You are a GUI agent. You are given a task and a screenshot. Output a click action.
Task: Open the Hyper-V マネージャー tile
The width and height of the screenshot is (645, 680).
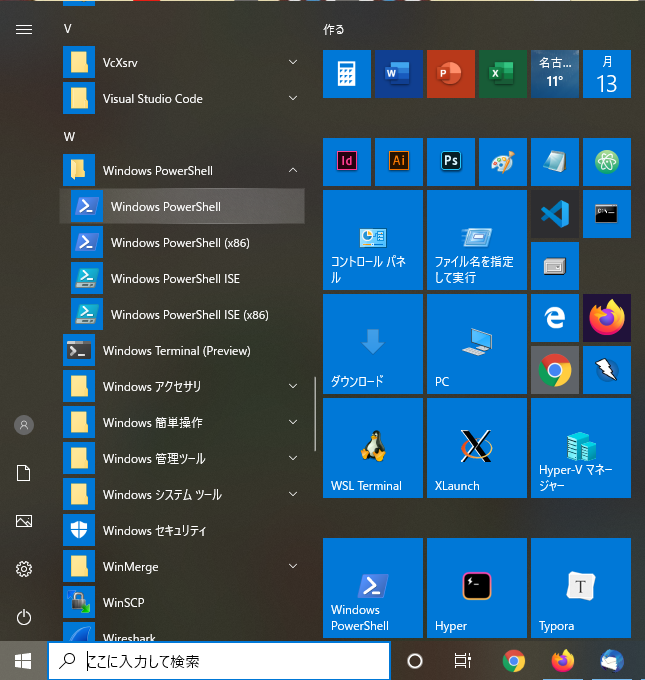(581, 448)
